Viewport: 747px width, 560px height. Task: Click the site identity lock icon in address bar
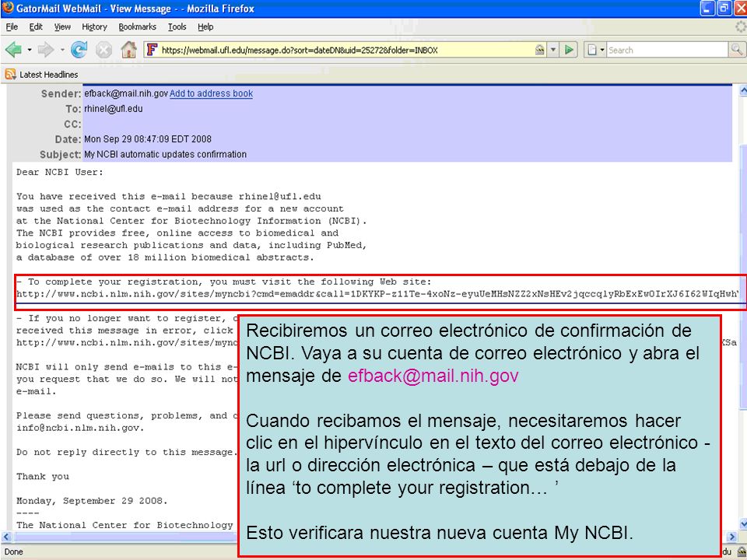pos(540,50)
